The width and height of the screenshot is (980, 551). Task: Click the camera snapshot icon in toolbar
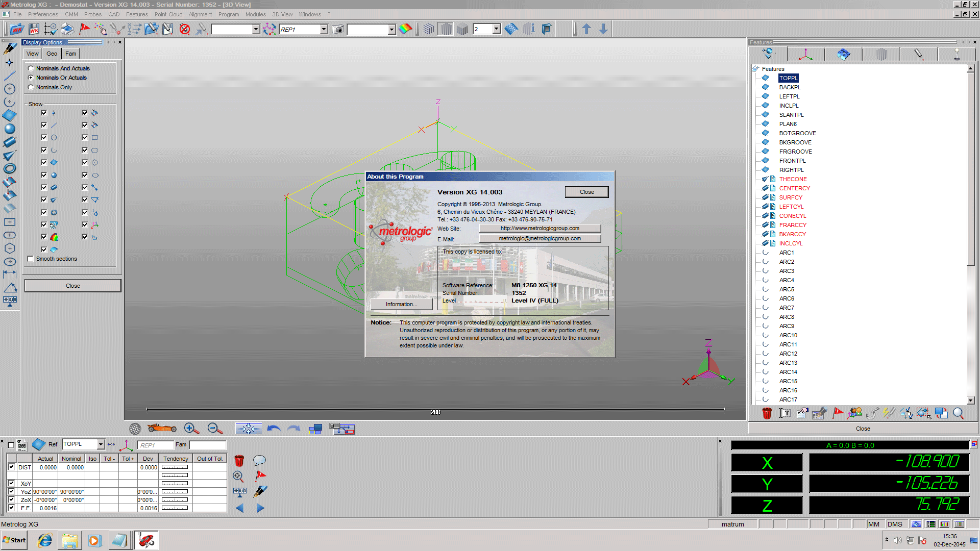338,30
